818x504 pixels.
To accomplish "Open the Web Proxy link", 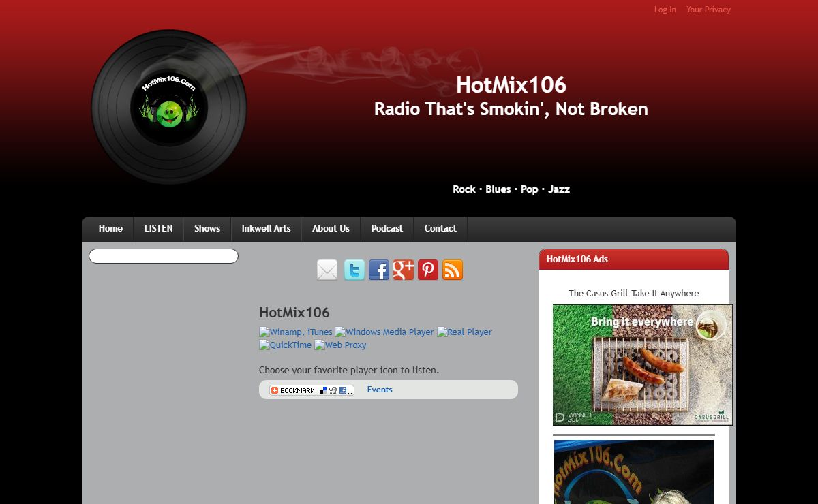I will coord(340,345).
